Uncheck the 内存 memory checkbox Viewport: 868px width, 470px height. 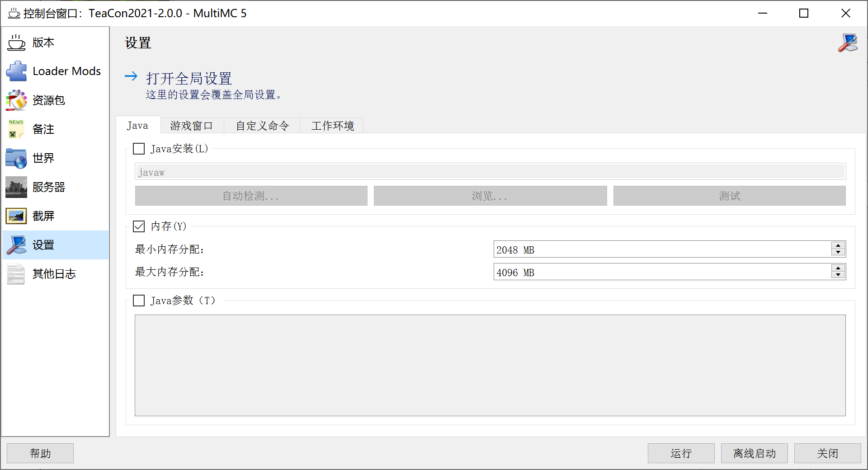[x=139, y=226]
